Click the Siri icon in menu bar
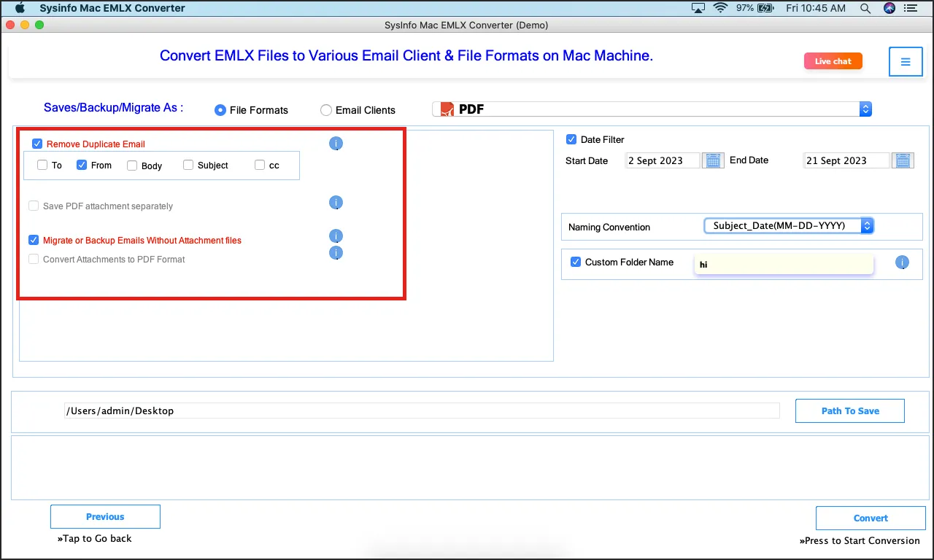This screenshot has height=560, width=934. (889, 8)
